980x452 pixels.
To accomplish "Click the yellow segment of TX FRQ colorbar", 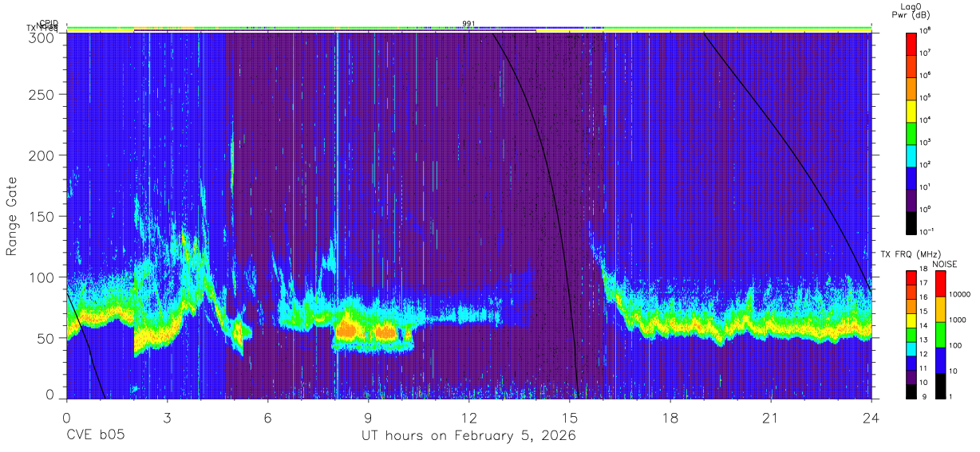I will [x=910, y=320].
